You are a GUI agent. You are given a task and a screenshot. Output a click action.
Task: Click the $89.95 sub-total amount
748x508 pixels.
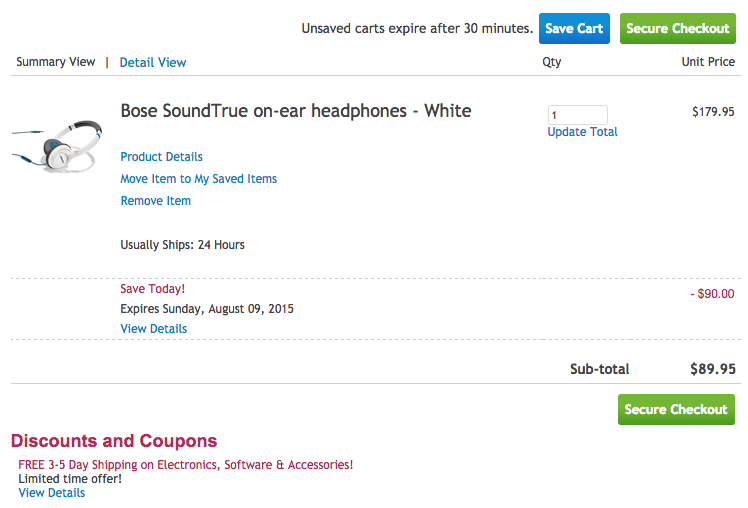pyautogui.click(x=712, y=369)
